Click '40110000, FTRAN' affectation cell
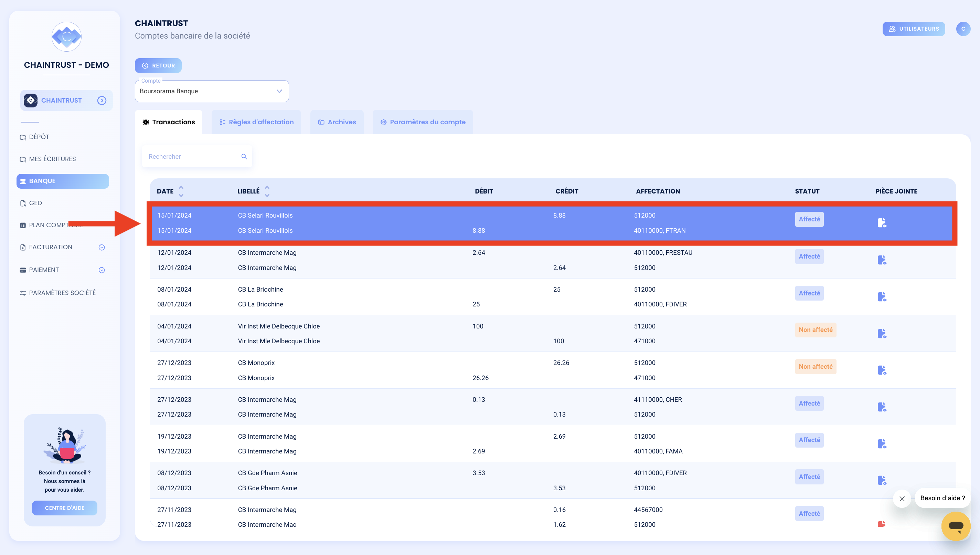 pyautogui.click(x=660, y=231)
